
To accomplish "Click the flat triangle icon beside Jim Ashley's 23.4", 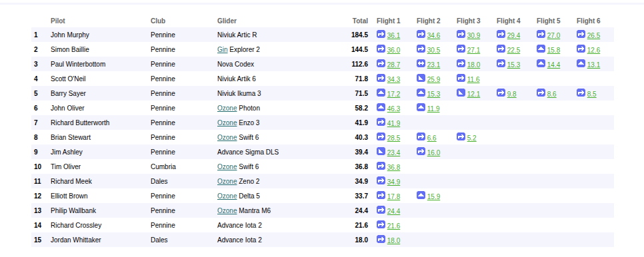I will pos(381,151).
